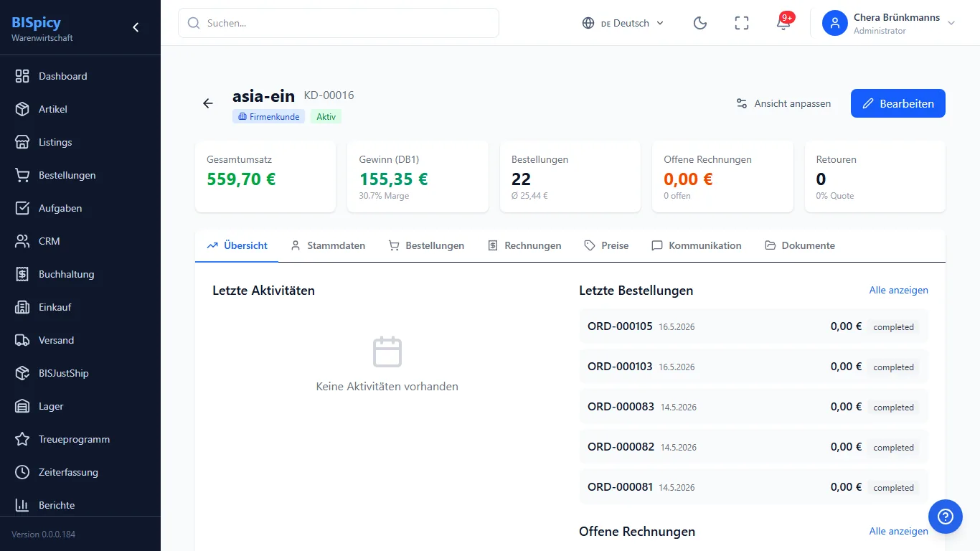Screen dimensions: 980x551
Task: Click the Gewinn (DB1) card
Action: tap(418, 176)
